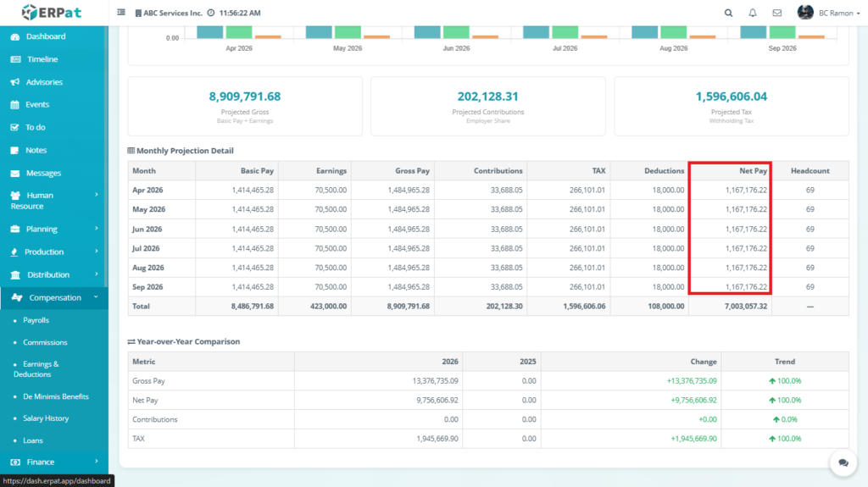Go to De Minimis Benefits page

55,396
